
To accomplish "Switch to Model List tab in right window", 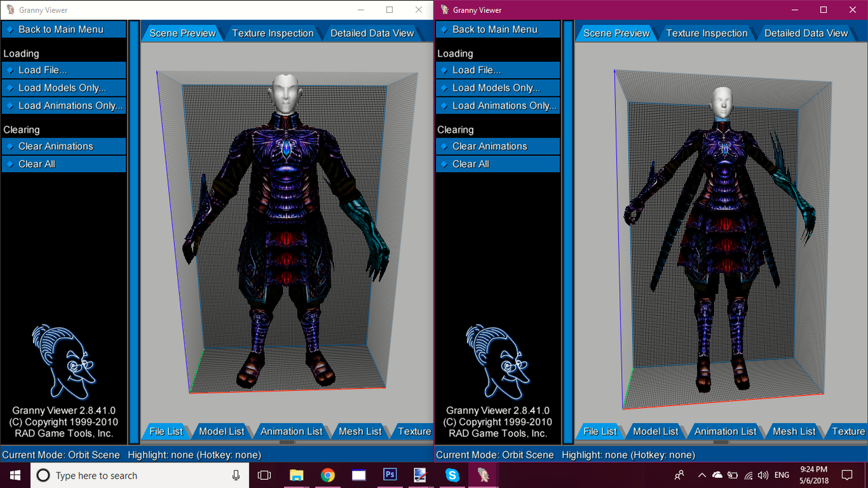I will pos(656,431).
